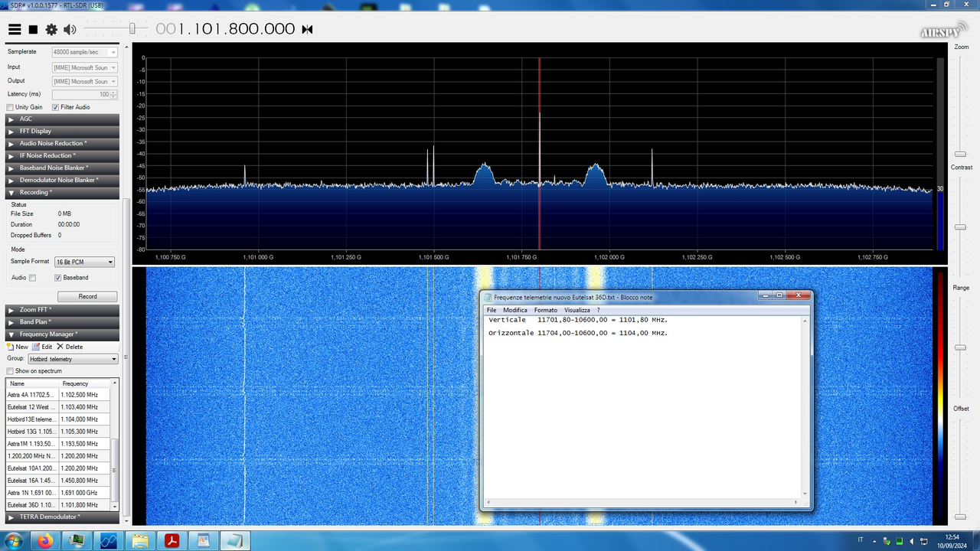Open the Samplerate dropdown

tap(113, 52)
